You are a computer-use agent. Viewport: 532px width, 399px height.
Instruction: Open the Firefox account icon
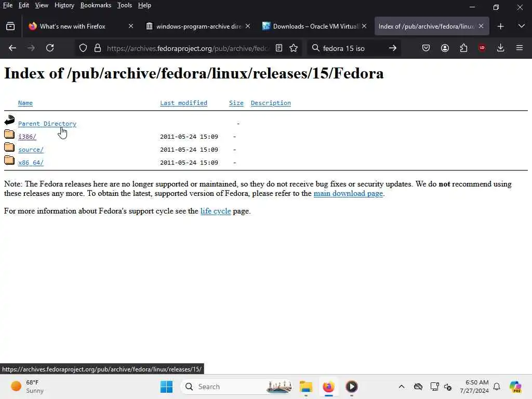(x=445, y=48)
